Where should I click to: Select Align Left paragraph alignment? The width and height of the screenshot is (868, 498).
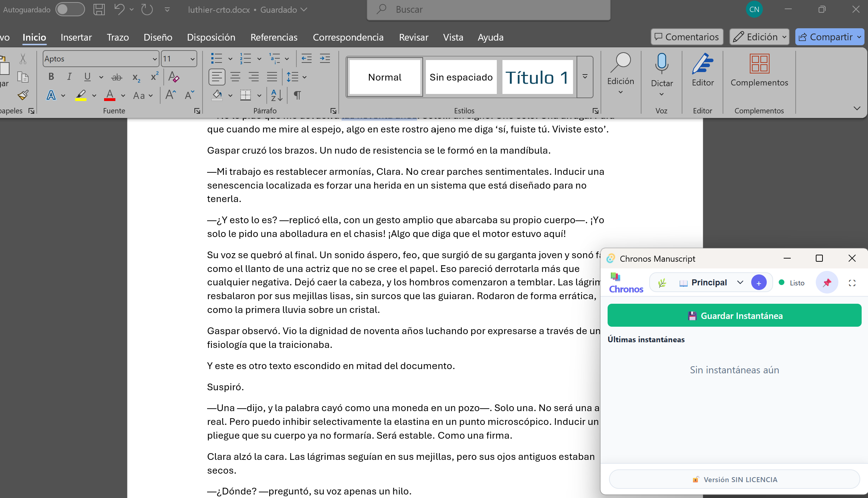pyautogui.click(x=217, y=77)
